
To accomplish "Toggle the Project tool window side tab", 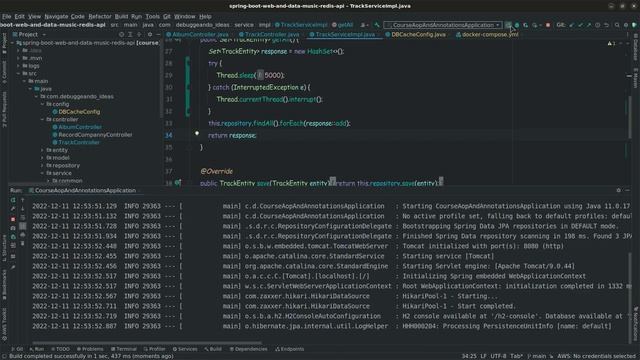I will point(4,43).
